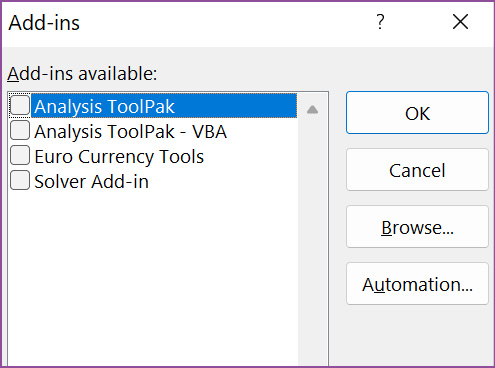
Task: Enable the Solver Add-in checkbox
Action: coord(20,181)
